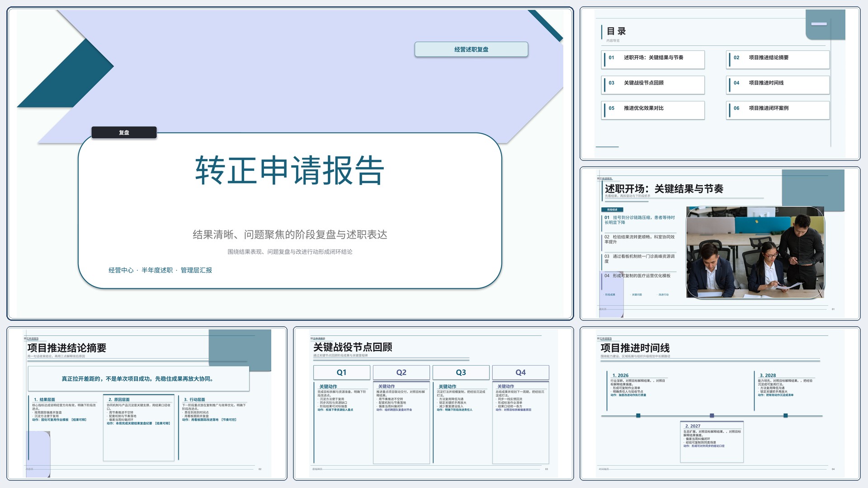Click the 3. 行动层面 card heading
Viewport: 868px width, 488px height.
click(194, 399)
